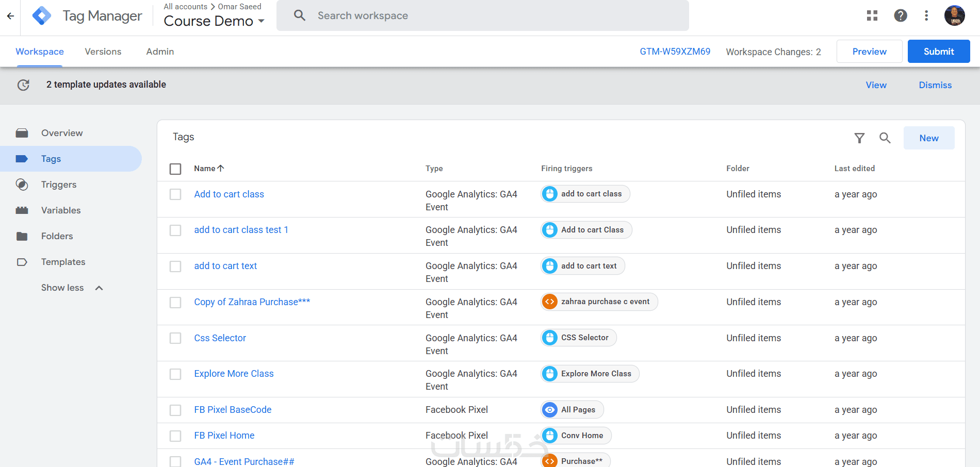Viewport: 980px width, 467px height.
Task: Click the Search workspace field
Action: click(x=483, y=15)
